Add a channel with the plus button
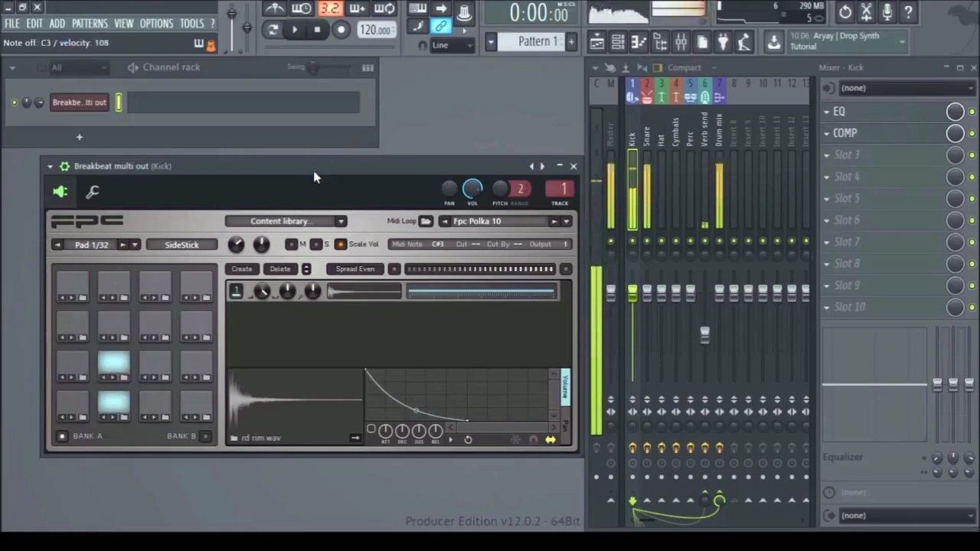Screen dimensions: 980x551 pyautogui.click(x=79, y=137)
